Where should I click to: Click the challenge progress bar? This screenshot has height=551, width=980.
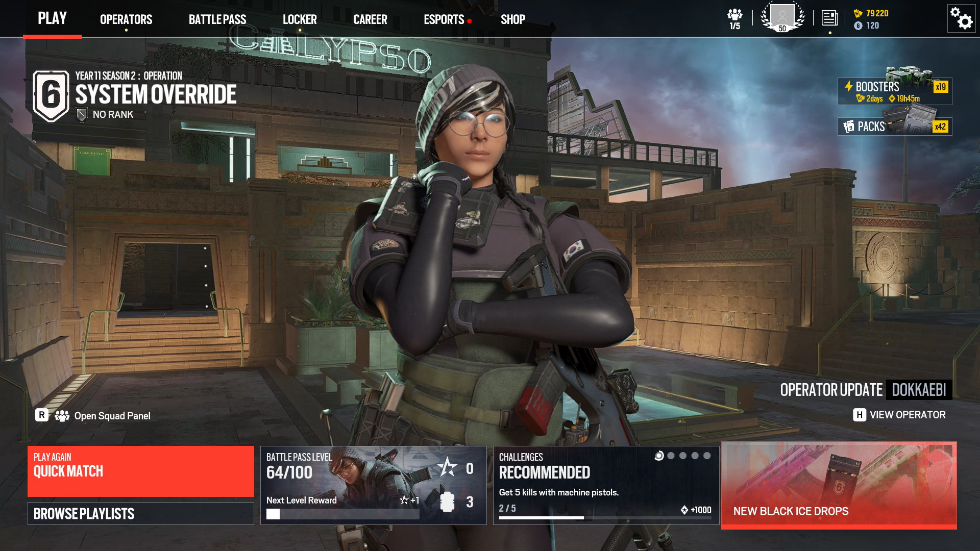[605, 518]
